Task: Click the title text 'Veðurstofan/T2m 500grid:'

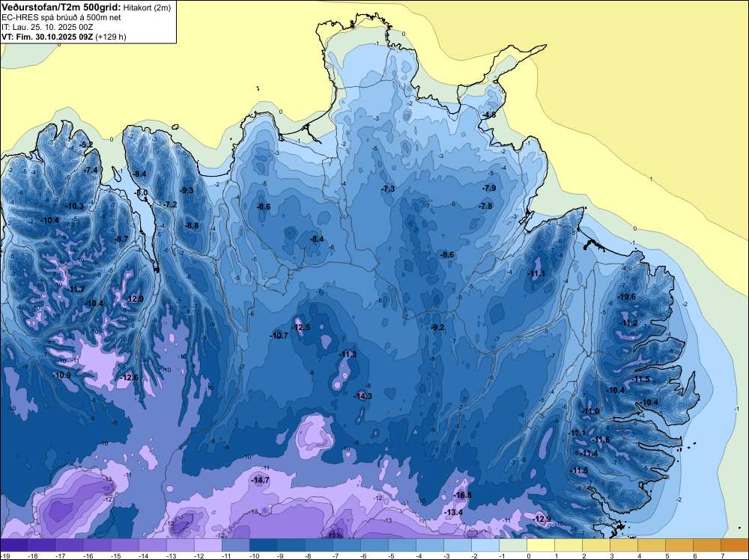Action: tap(61, 7)
